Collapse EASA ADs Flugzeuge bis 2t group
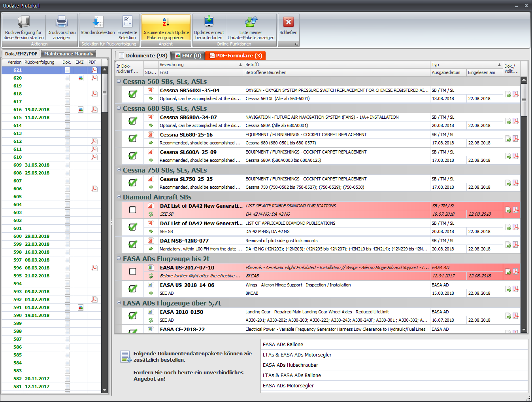This screenshot has width=532, height=402. (119, 259)
